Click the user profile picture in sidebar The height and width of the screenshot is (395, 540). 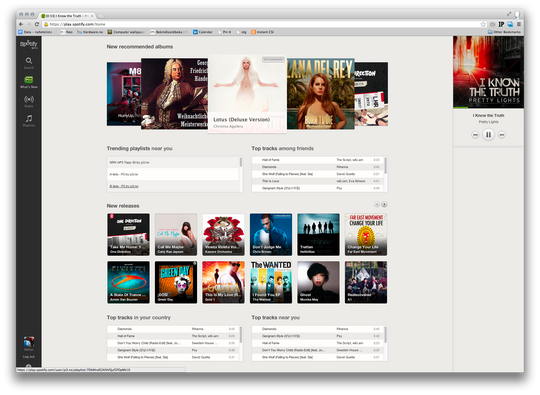click(x=29, y=342)
